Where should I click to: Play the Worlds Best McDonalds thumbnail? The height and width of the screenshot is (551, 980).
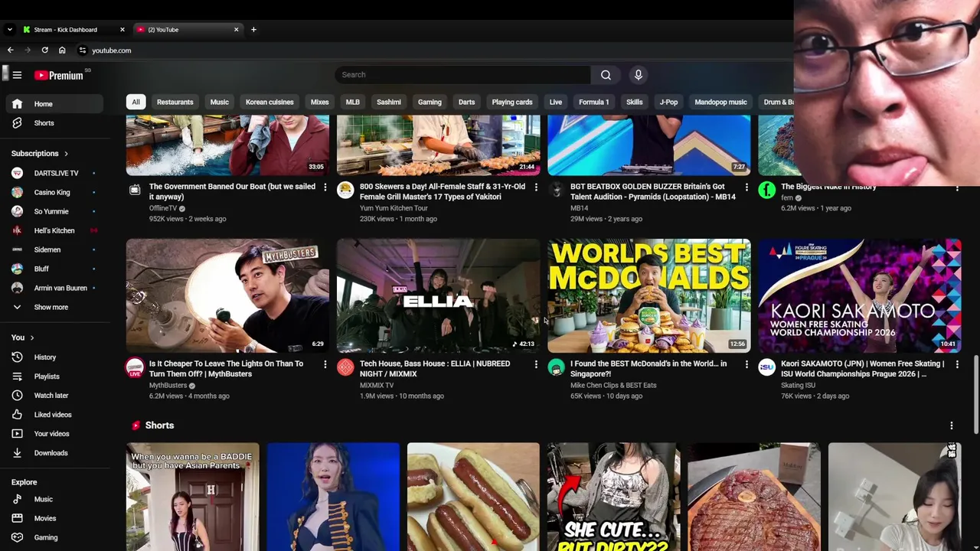[x=649, y=295]
